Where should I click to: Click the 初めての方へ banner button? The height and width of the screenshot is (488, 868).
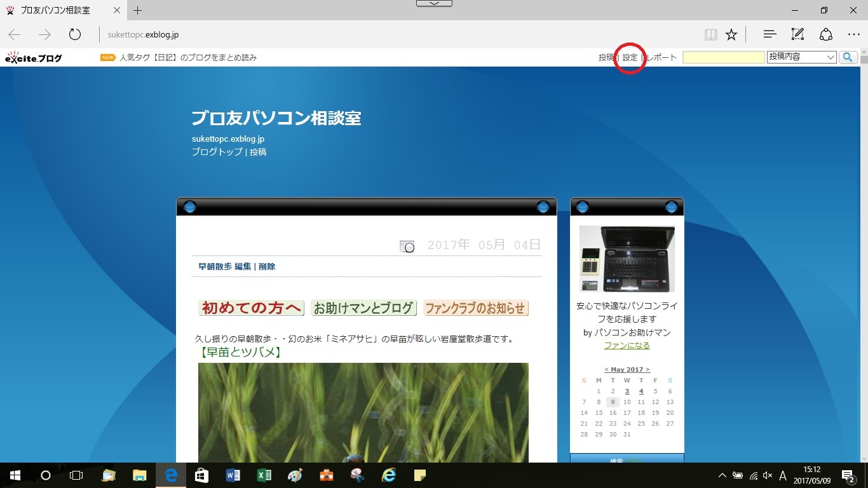tap(251, 308)
